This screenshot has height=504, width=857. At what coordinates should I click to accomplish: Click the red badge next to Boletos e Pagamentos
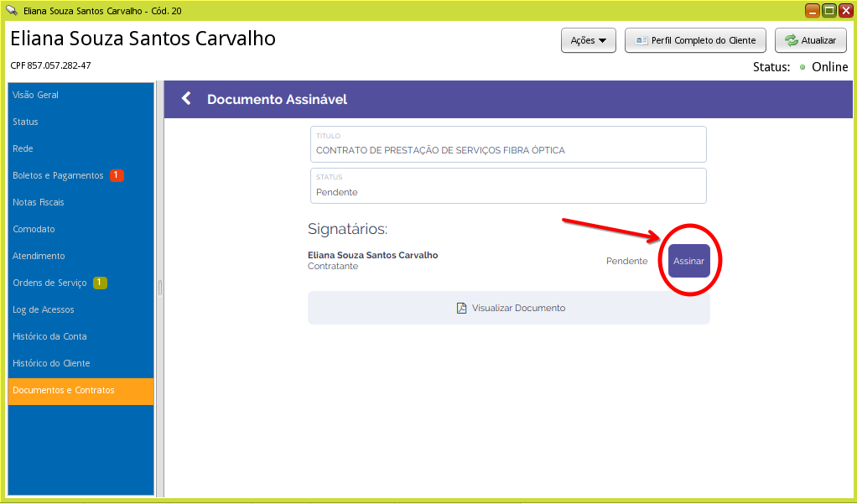[x=117, y=175]
